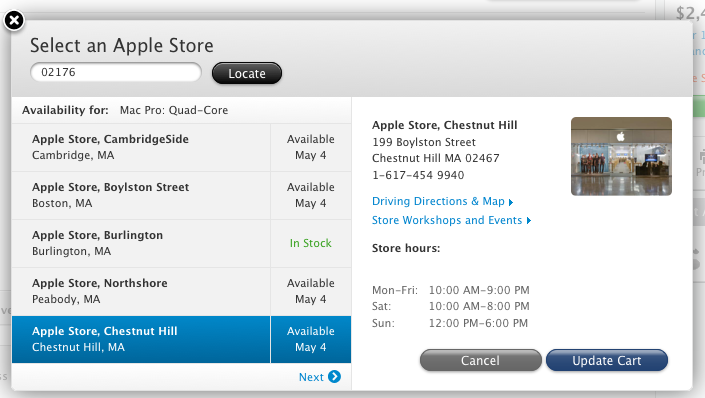This screenshot has width=705, height=398.
Task: Click Sun hours 12:00 PM–6:00 PM
Action: pos(478,323)
